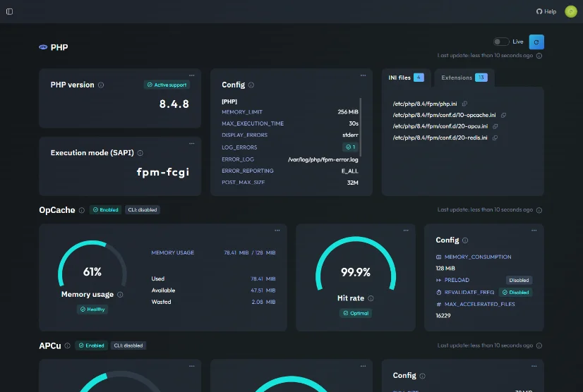Select the 16229 max files value
Image resolution: width=583 pixels, height=392 pixels.
(x=443, y=316)
